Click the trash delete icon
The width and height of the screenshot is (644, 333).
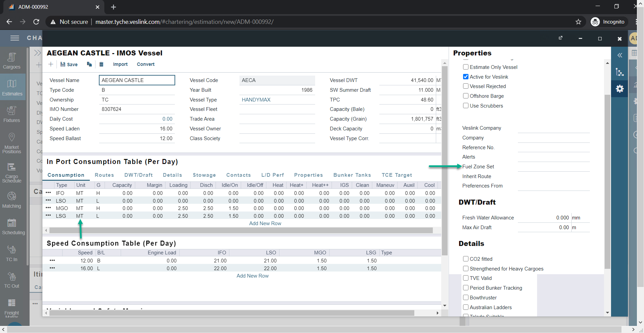click(x=101, y=64)
